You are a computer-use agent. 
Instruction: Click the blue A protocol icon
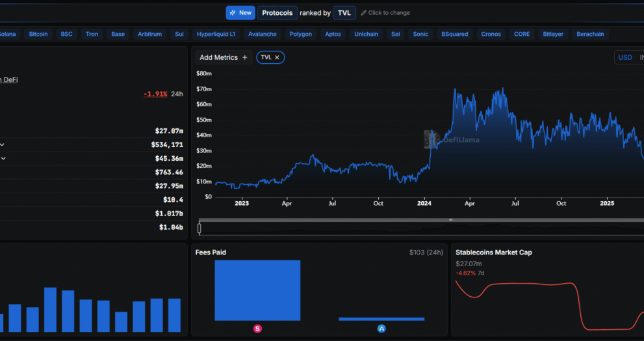[381, 328]
